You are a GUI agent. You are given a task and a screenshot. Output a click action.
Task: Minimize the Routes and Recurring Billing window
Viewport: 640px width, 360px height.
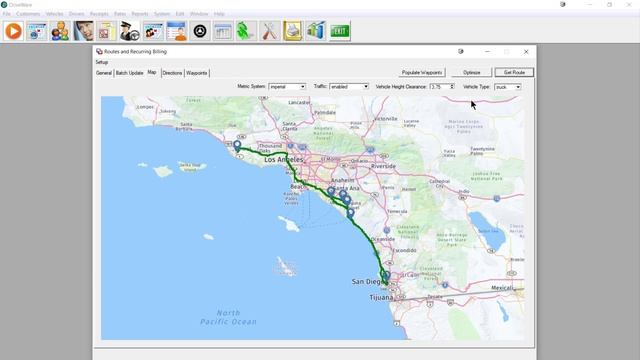(487, 51)
